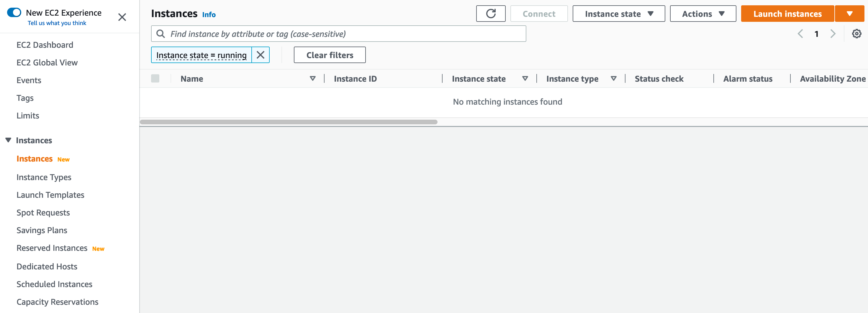The height and width of the screenshot is (313, 868).
Task: Focus the Find instance search field
Action: click(338, 34)
